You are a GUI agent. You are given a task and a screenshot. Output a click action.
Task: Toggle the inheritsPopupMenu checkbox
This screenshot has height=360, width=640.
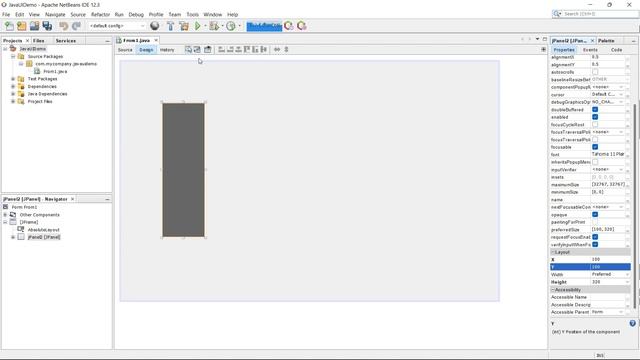pos(595,162)
